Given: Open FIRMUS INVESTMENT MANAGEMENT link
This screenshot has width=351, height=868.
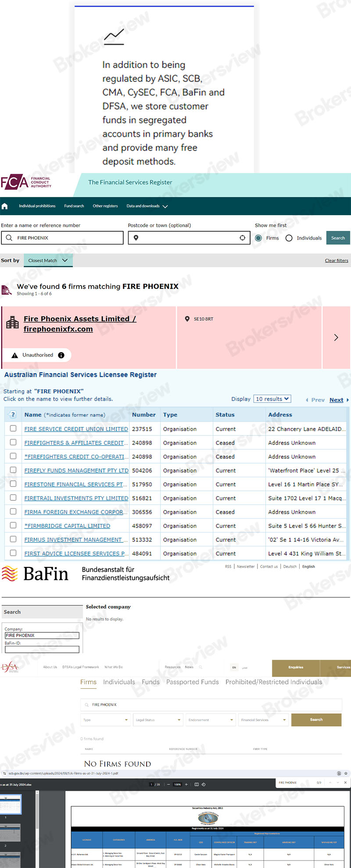Looking at the screenshot, I should [75, 540].
